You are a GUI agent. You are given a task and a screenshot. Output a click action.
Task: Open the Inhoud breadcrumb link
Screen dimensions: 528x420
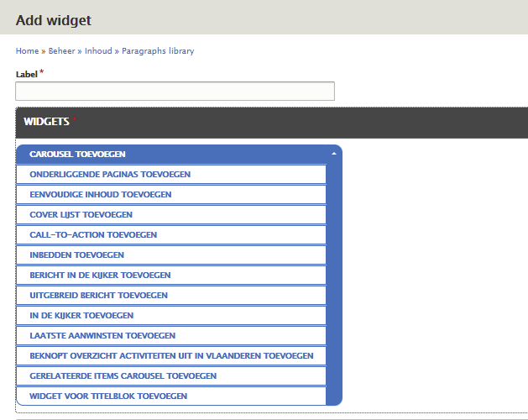coord(98,51)
